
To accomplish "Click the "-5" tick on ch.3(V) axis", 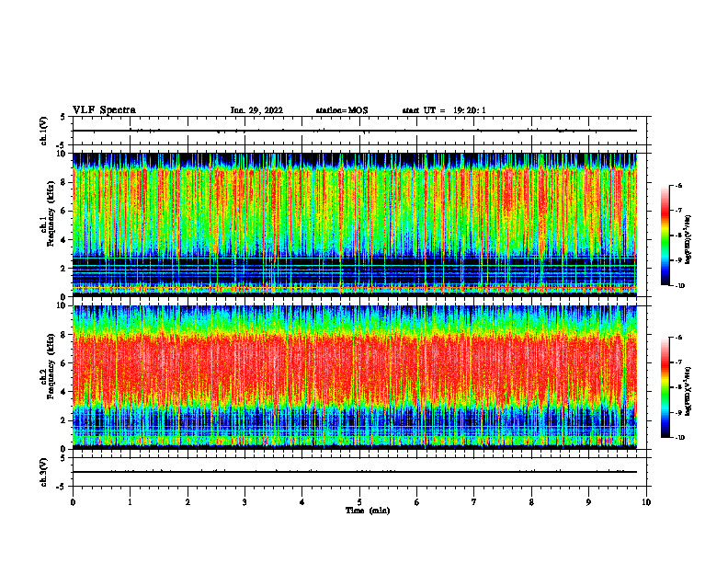I will (x=62, y=487).
